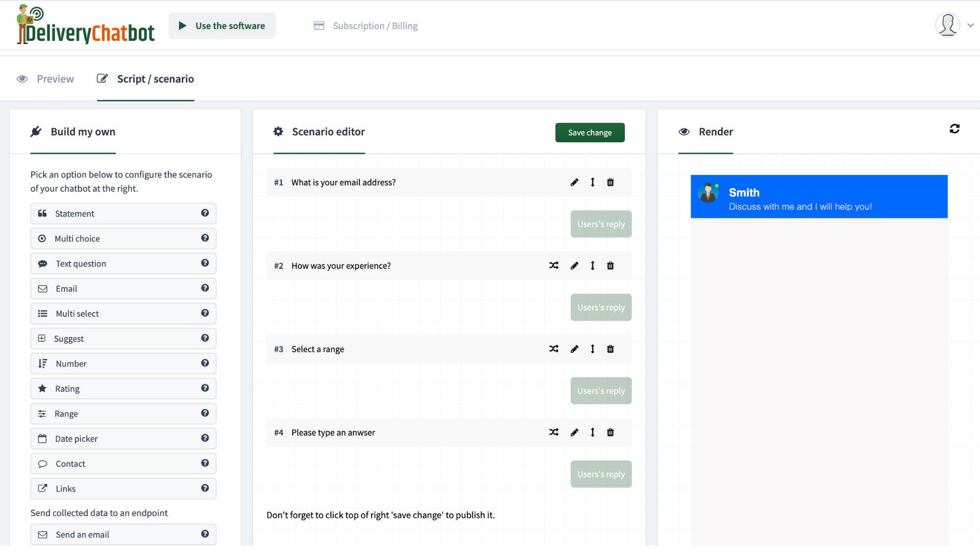Click reorder arrow icon on question #2
The width and height of the screenshot is (980, 551).
tap(593, 265)
